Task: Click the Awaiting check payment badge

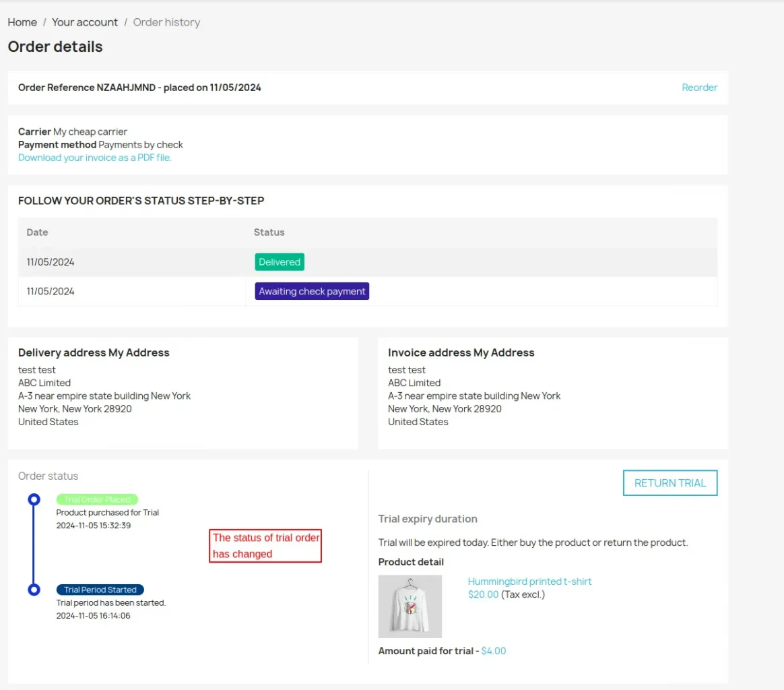Action: 312,291
